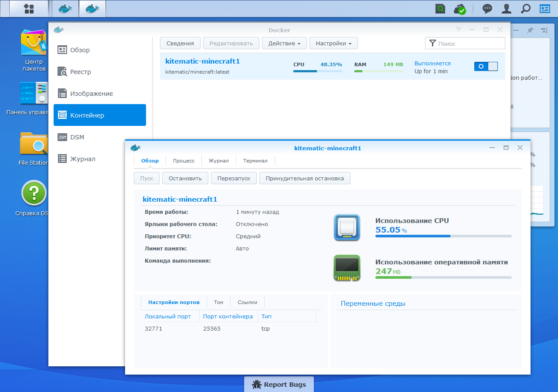This screenshot has width=558, height=392.
Task: Click the whale icon in the kitematic-minecraft1 title bar
Action: click(x=136, y=148)
